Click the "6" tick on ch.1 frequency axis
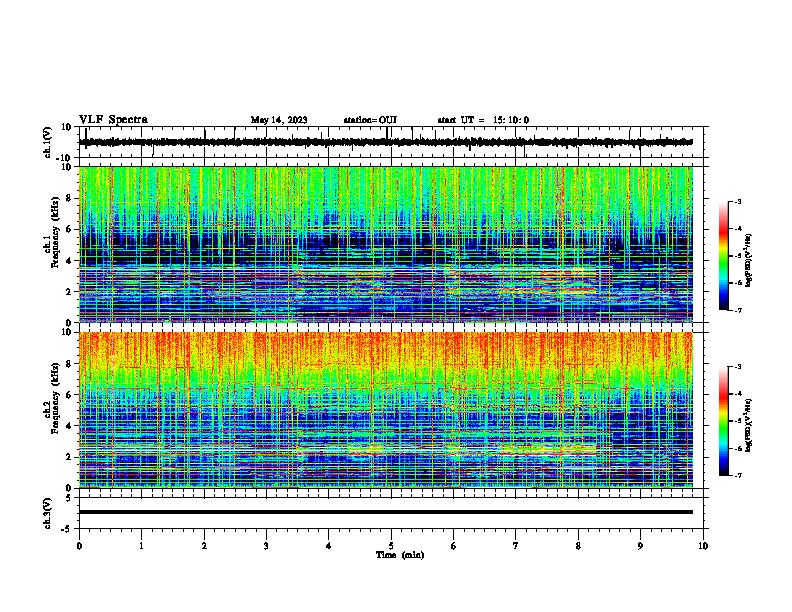Screen dimensions: 792x612 pos(69,229)
